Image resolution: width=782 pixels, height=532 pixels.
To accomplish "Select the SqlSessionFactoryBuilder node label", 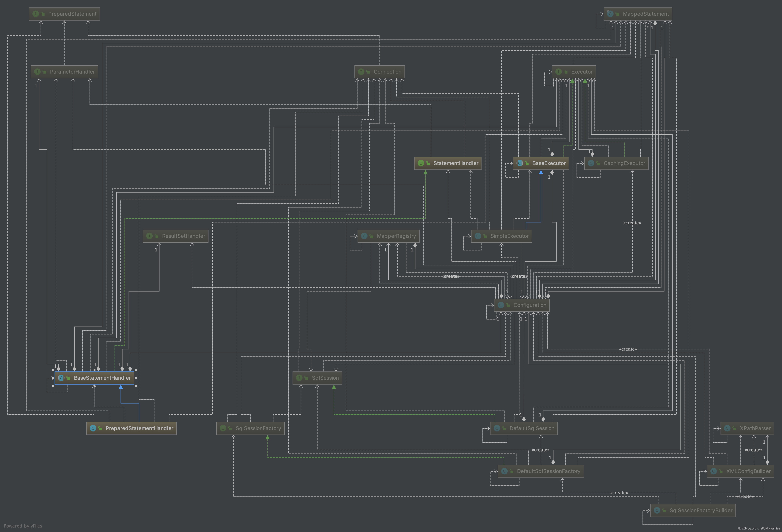I will tap(701, 511).
